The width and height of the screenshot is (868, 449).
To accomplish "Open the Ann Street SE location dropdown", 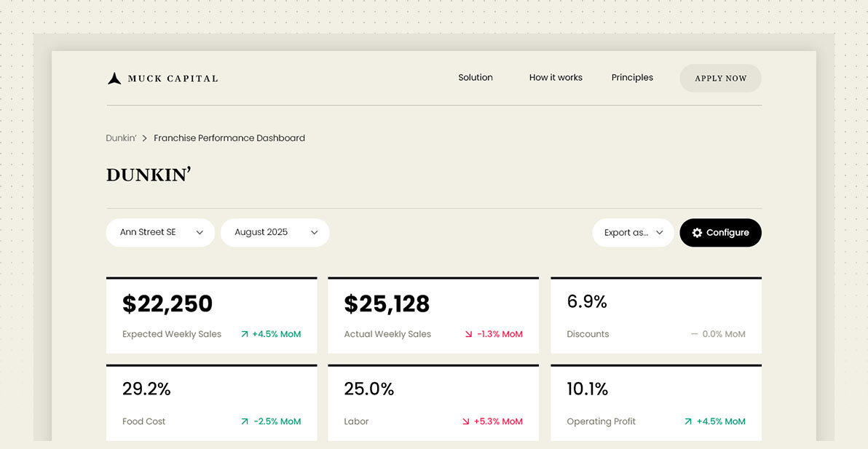I will 159,232.
